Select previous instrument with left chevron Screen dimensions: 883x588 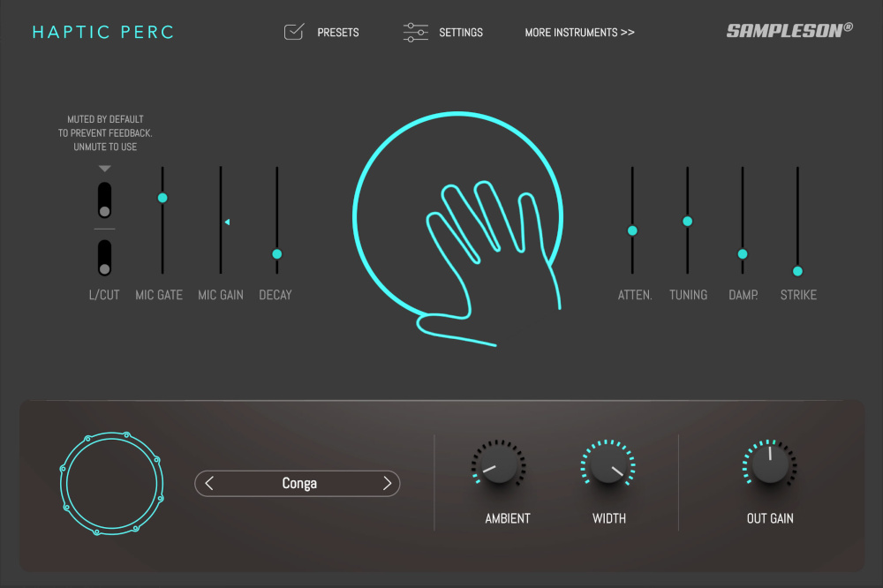tap(209, 483)
